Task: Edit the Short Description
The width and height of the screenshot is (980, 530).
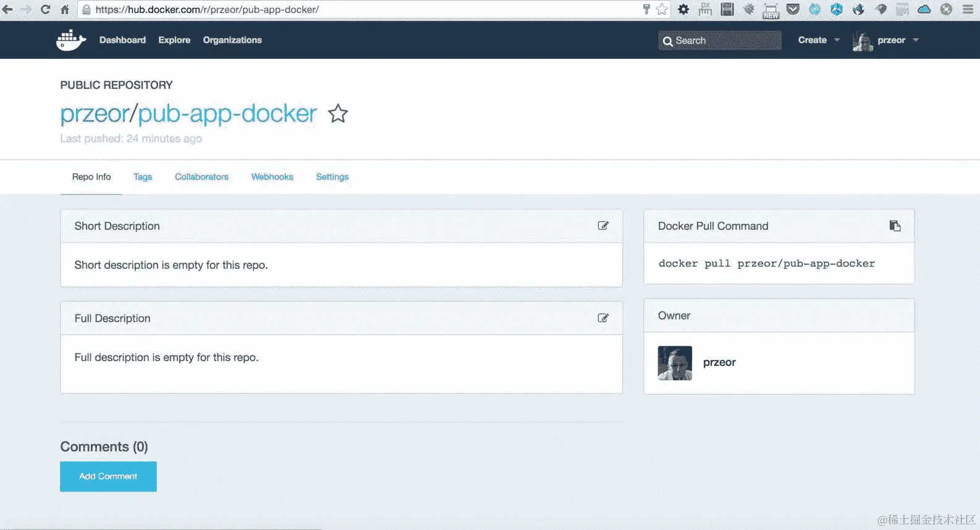Action: pos(603,226)
